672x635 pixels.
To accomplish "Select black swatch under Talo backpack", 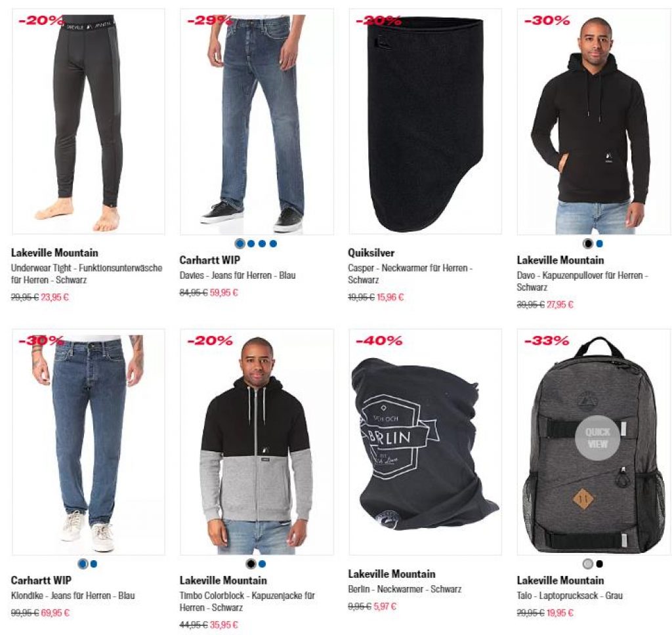I will coord(599,564).
